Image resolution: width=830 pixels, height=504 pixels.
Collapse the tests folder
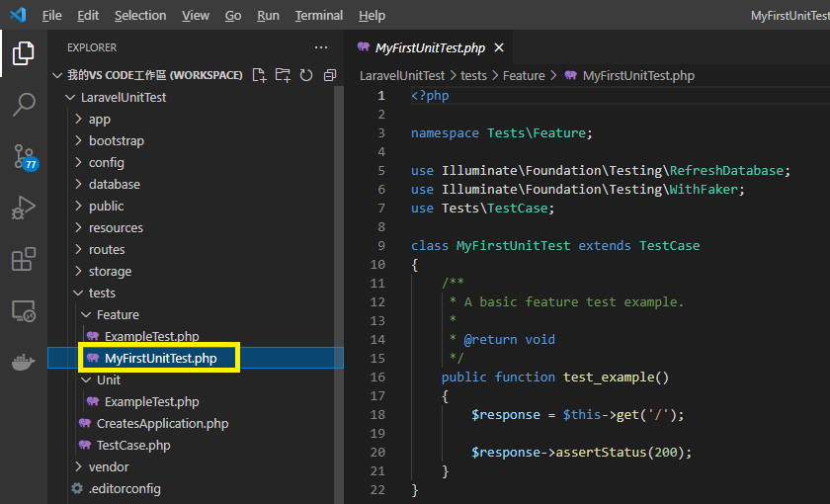[78, 293]
